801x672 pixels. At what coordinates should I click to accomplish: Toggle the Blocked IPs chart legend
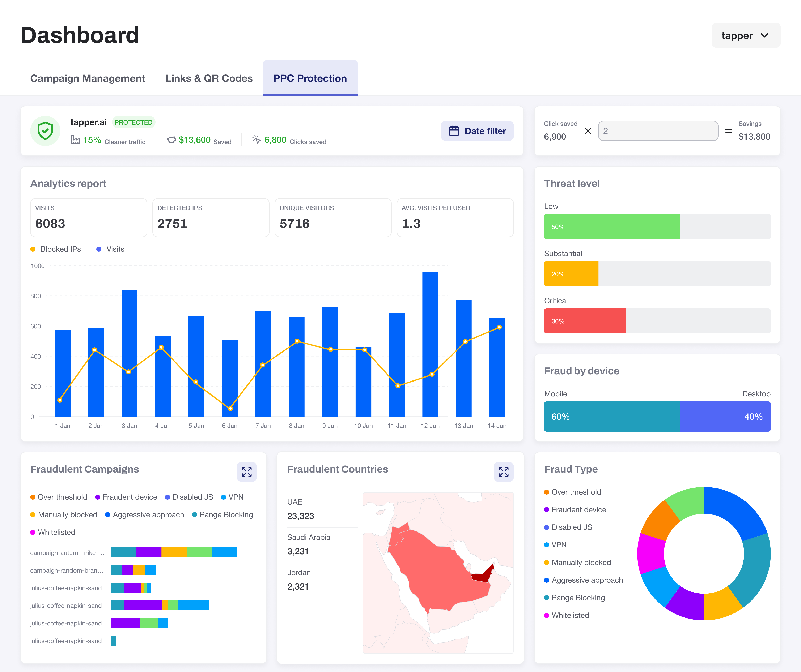point(56,249)
